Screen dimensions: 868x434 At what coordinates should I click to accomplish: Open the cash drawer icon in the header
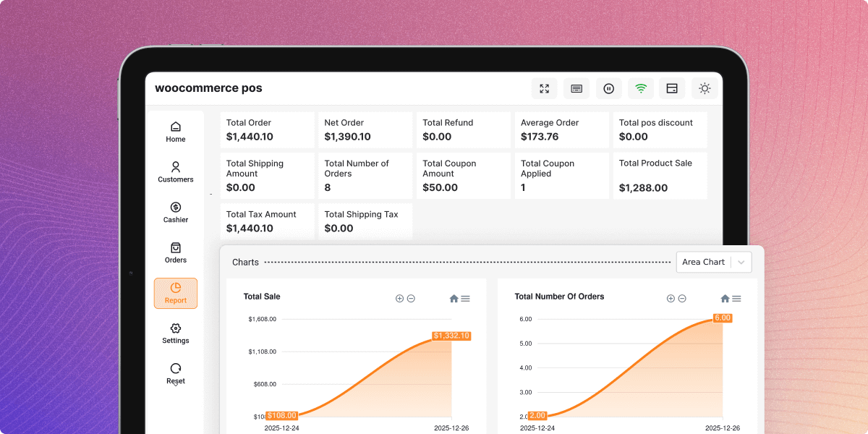tap(672, 88)
